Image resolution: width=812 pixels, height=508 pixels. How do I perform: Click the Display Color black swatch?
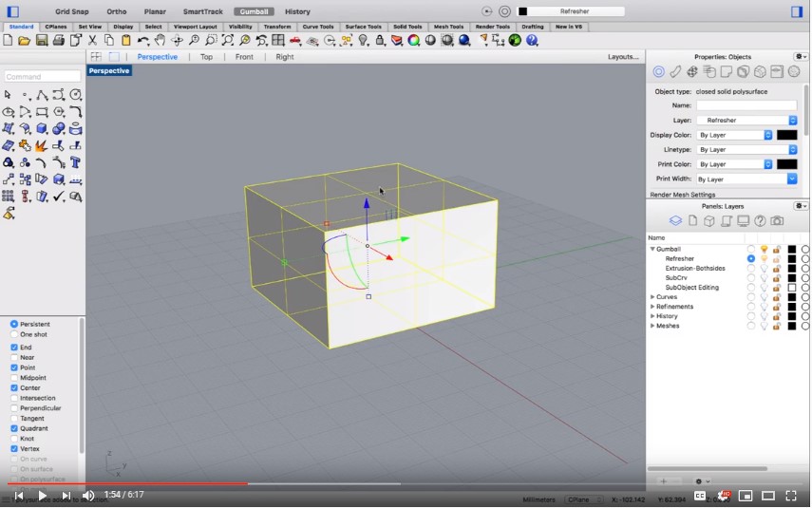click(786, 135)
